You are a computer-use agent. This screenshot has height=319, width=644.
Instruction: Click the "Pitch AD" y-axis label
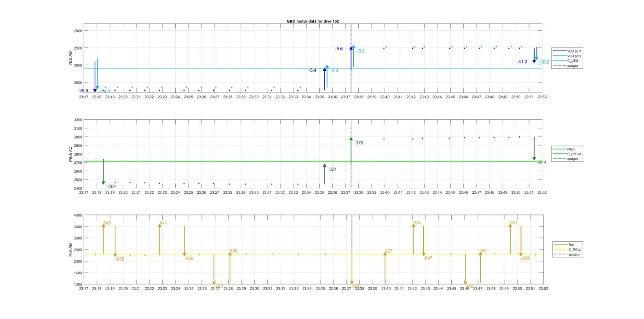coord(71,154)
